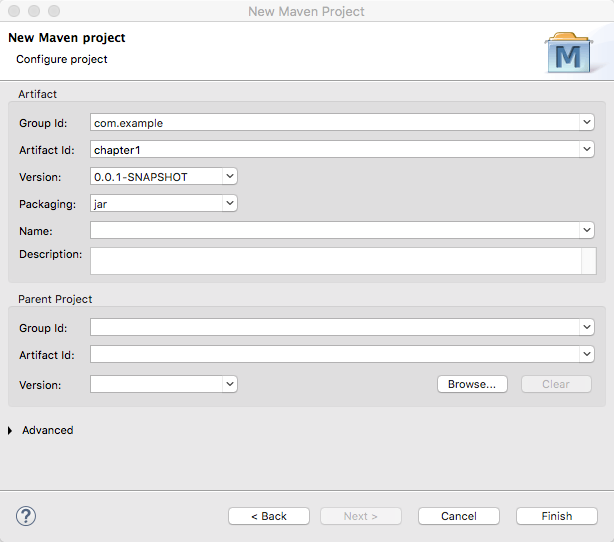Go back with the < Back button
Screen dimensions: 614x542
tap(269, 516)
